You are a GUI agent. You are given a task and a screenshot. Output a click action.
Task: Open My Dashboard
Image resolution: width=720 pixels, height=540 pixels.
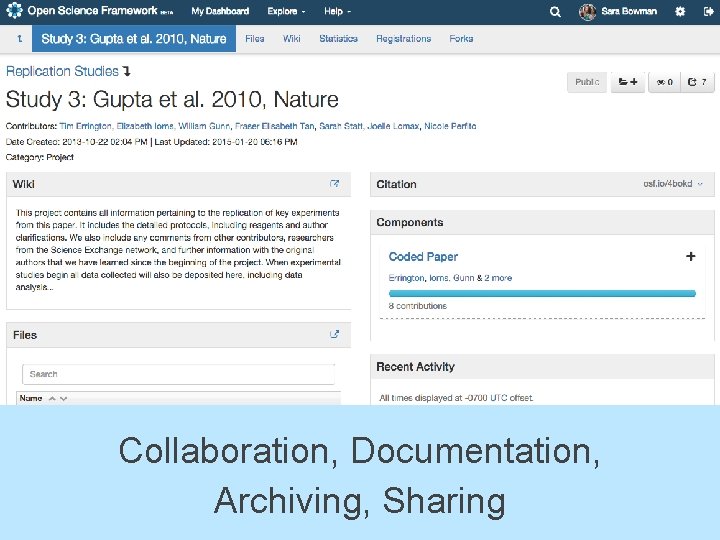tap(220, 11)
